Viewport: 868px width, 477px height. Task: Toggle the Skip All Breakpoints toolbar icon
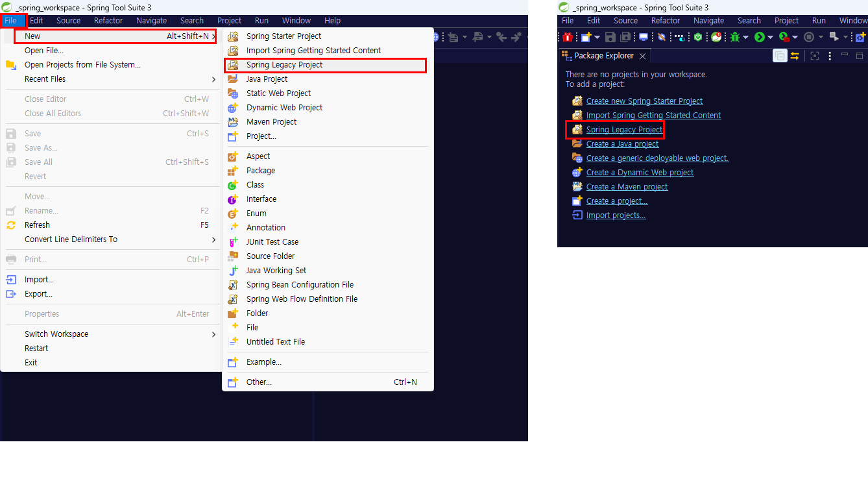[662, 37]
